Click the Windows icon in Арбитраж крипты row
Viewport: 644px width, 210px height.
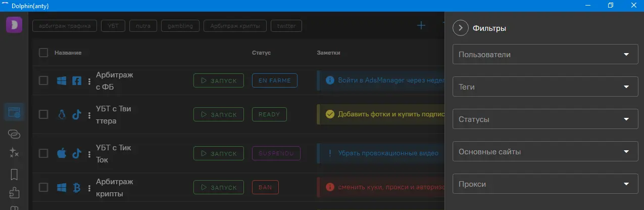62,187
